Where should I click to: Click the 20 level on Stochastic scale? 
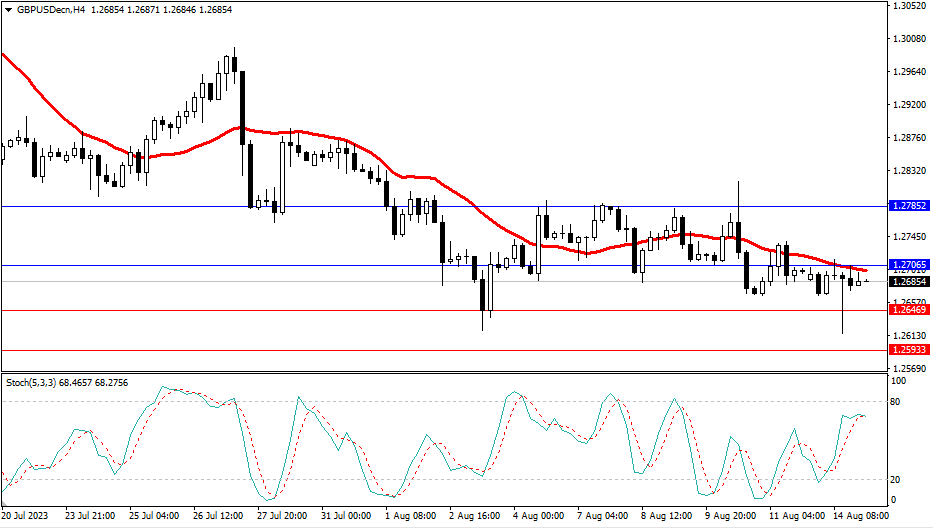898,479
